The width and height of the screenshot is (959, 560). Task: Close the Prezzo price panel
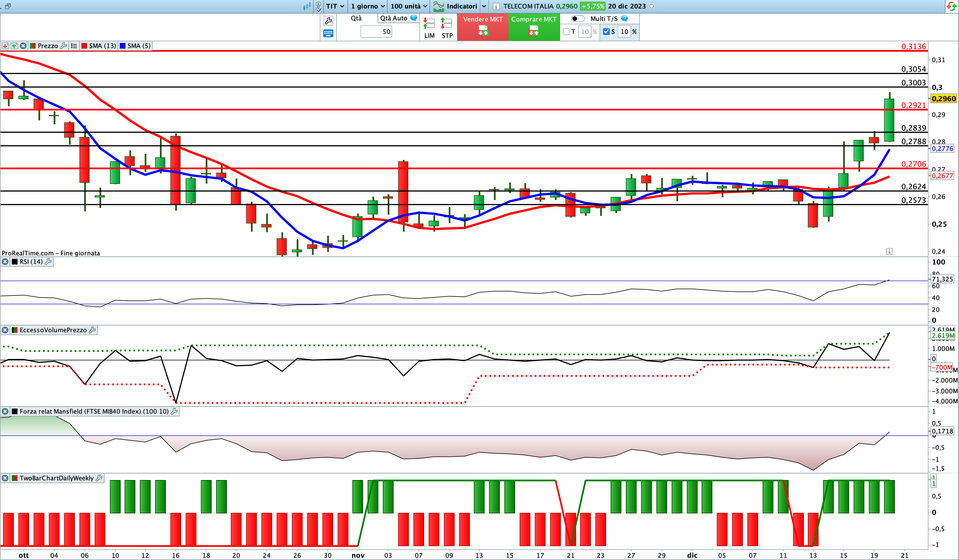(23, 46)
